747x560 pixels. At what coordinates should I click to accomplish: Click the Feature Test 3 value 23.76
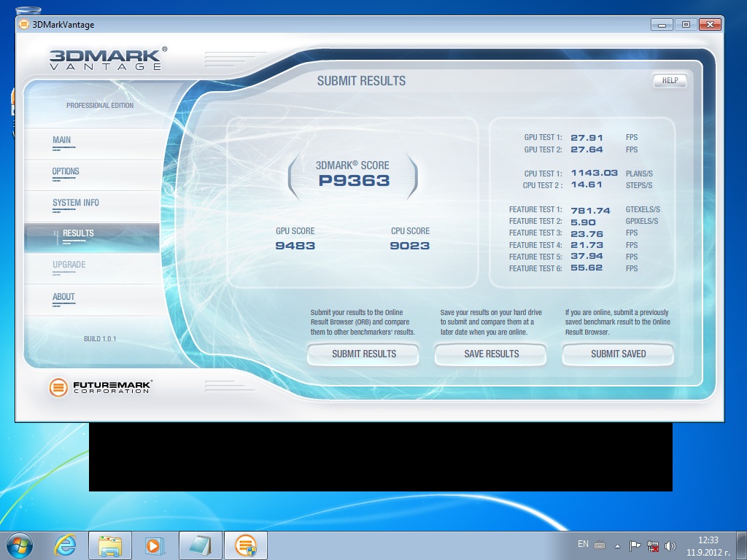tap(587, 234)
